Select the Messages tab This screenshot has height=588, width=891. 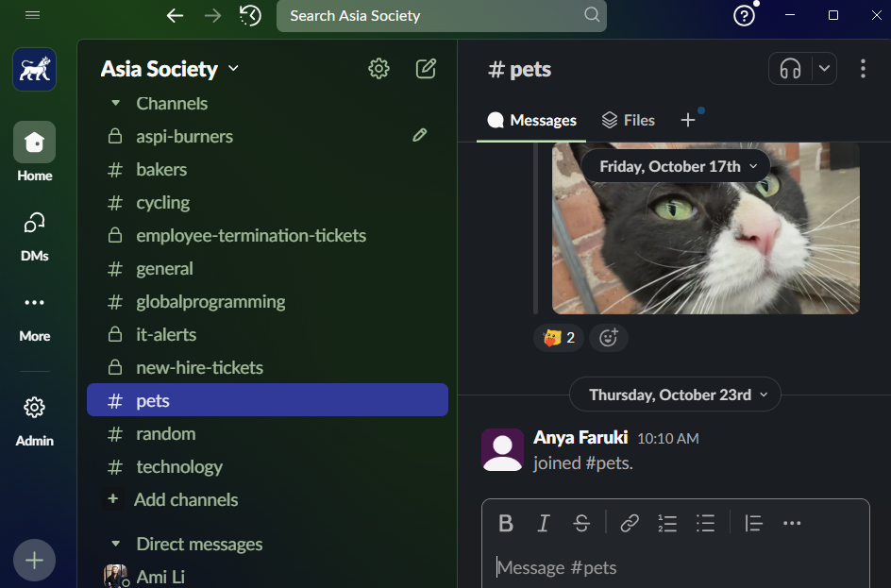(531, 120)
